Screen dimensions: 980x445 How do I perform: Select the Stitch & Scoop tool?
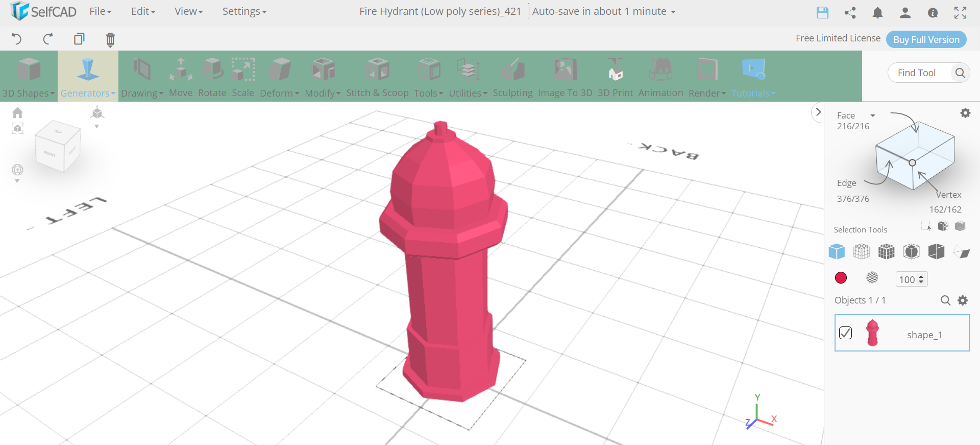pyautogui.click(x=377, y=76)
